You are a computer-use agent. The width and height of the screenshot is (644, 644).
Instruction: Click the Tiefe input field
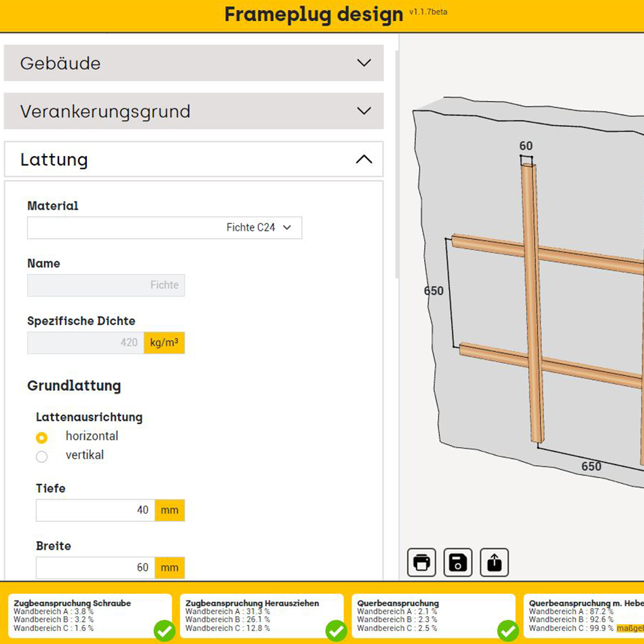click(x=95, y=510)
